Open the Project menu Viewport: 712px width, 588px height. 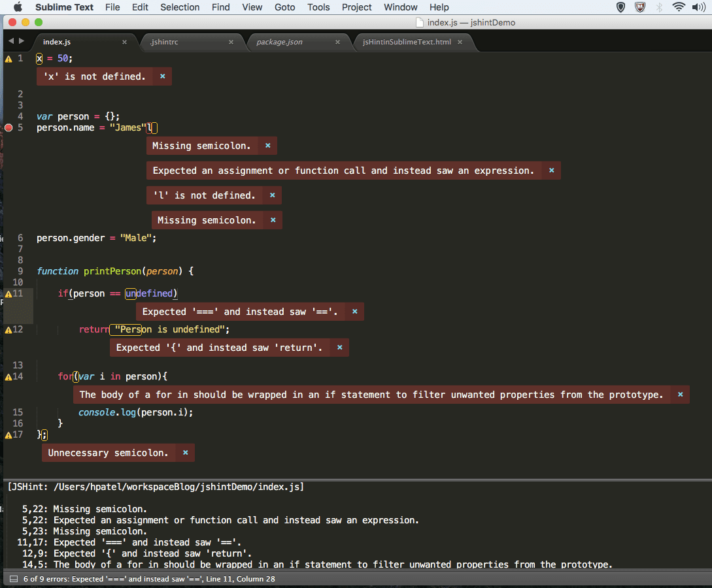tap(356, 7)
